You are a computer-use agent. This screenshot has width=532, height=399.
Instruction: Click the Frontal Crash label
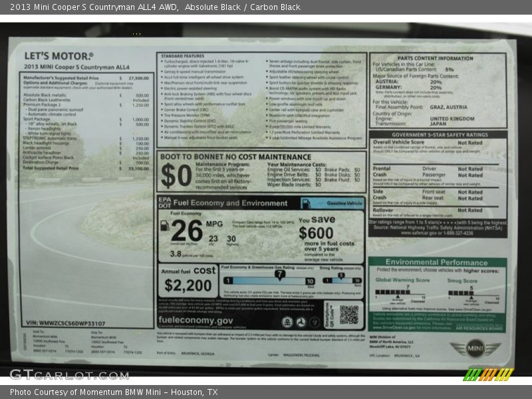click(381, 172)
